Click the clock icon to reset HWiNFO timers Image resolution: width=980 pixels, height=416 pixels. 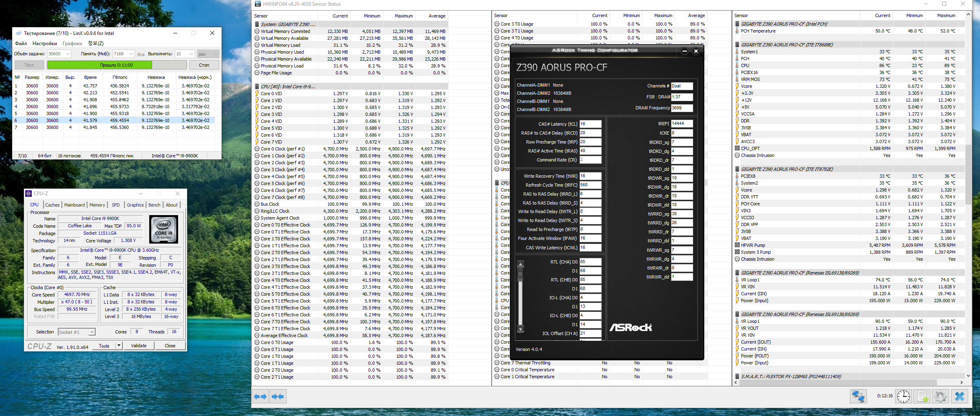(904, 396)
